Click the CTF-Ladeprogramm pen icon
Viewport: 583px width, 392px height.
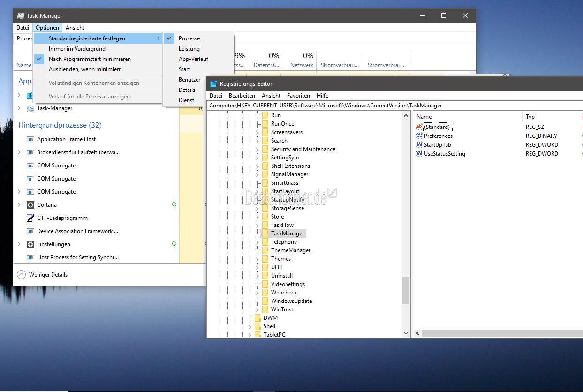30,218
